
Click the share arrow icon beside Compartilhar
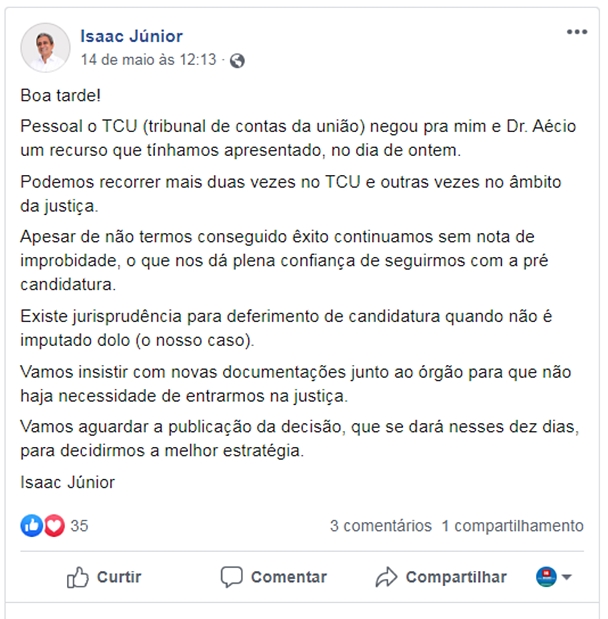click(386, 577)
